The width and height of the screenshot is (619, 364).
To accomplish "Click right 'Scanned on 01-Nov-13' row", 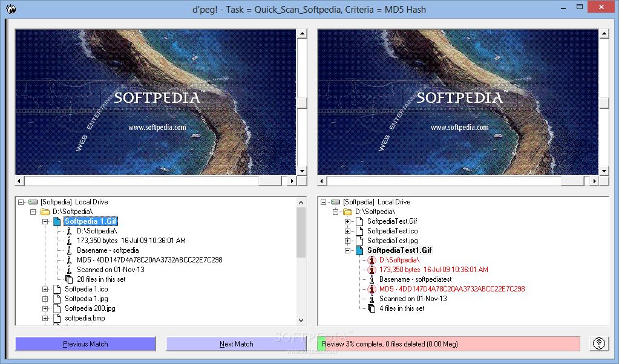I will [x=413, y=299].
